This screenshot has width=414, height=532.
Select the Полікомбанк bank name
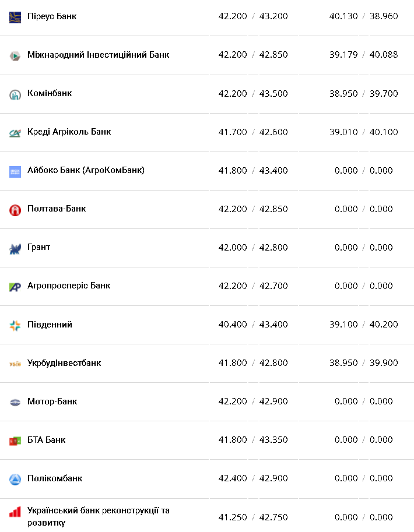55,478
